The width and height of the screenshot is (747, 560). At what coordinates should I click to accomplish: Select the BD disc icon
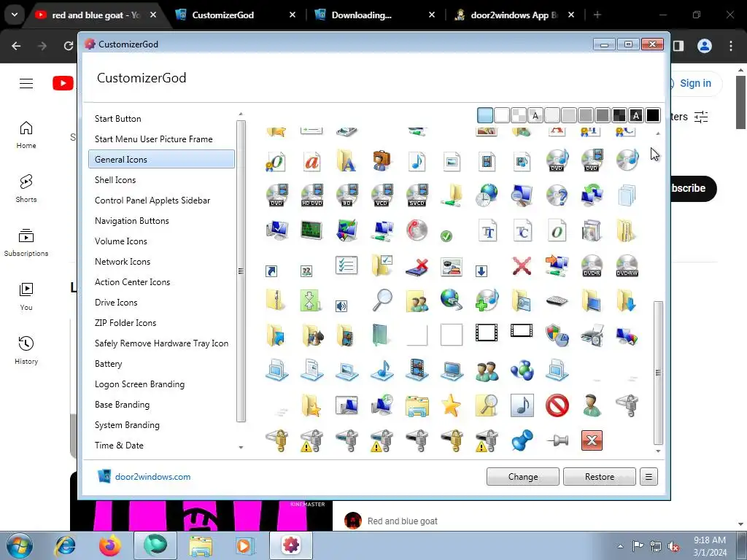(347, 195)
